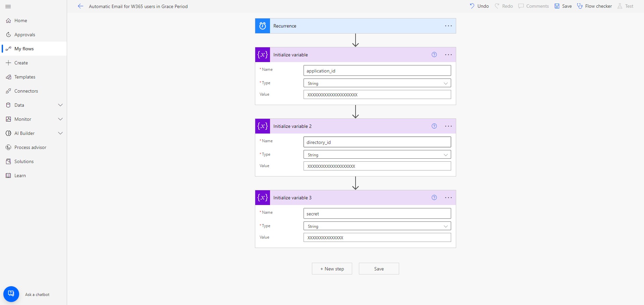Open flow Comments
The width and height of the screenshot is (644, 305).
tap(533, 6)
